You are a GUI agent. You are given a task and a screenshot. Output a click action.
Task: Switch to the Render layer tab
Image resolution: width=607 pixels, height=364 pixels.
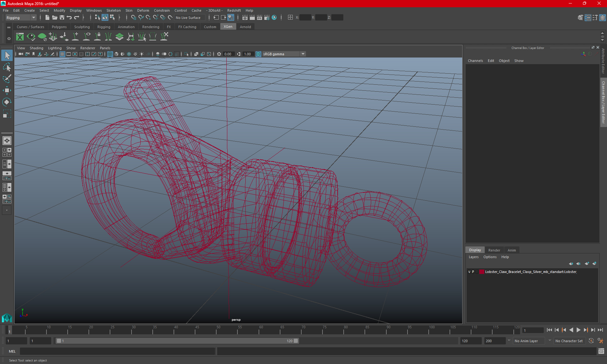494,250
